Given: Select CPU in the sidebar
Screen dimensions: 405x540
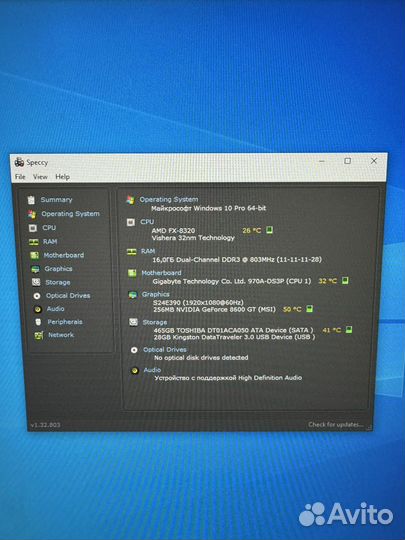Looking at the screenshot, I should click(49, 228).
